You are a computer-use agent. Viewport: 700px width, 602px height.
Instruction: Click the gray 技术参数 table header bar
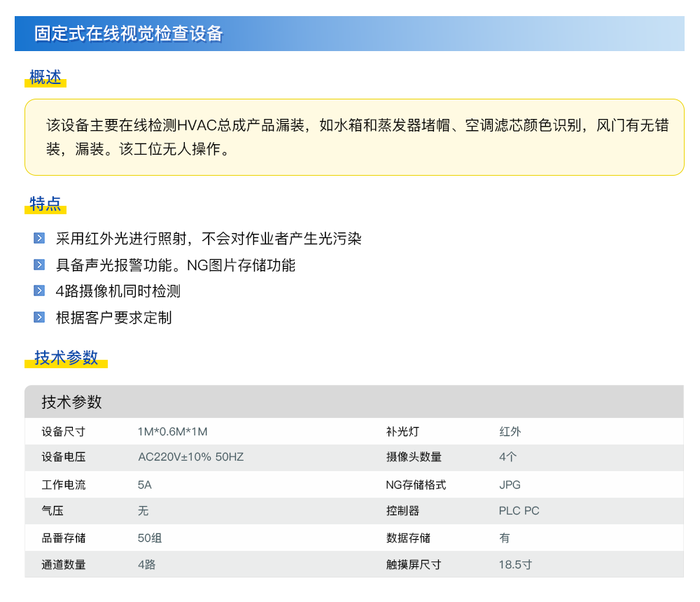click(353, 402)
